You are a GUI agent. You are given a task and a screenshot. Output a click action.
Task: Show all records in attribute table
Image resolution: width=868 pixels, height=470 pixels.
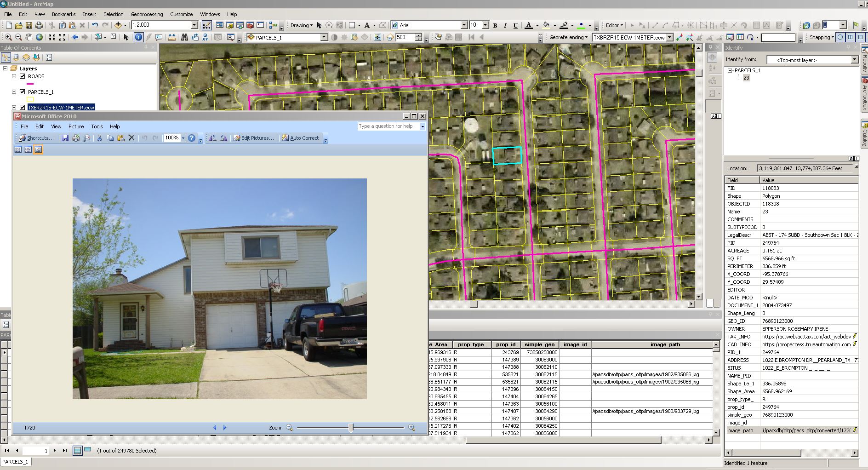click(x=78, y=451)
